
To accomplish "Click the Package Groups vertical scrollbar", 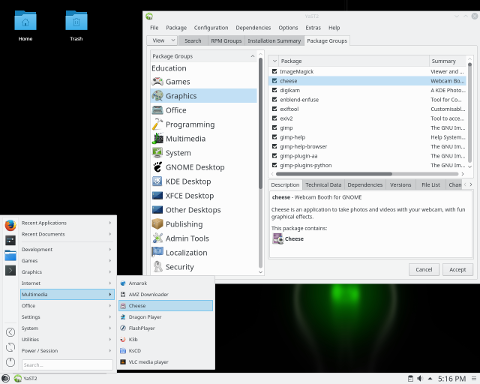I will (261, 123).
